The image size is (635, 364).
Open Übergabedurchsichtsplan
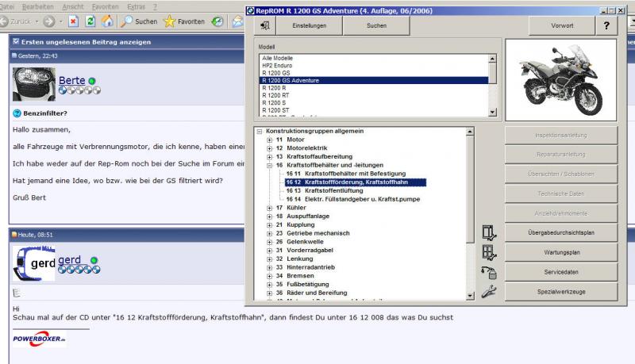click(561, 233)
